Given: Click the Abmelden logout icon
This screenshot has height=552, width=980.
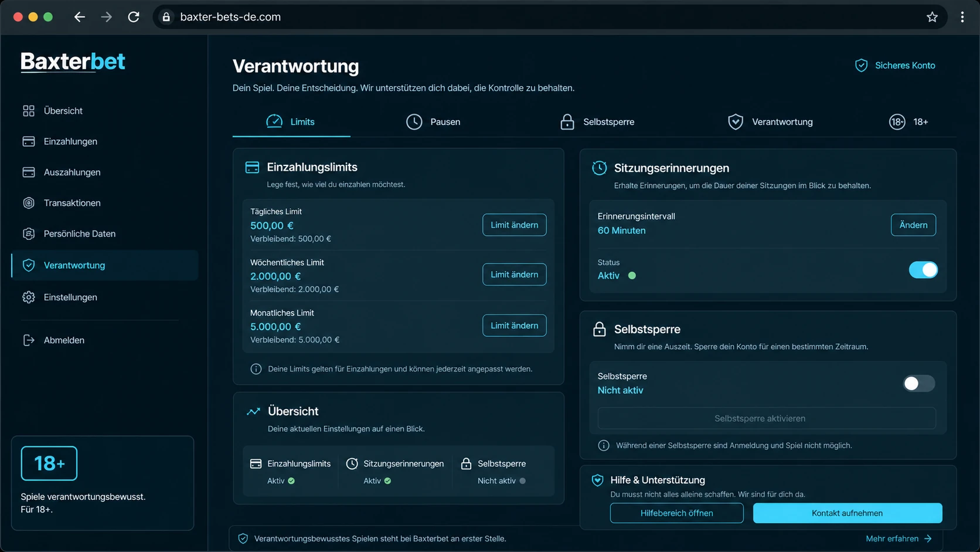Looking at the screenshot, I should (29, 340).
